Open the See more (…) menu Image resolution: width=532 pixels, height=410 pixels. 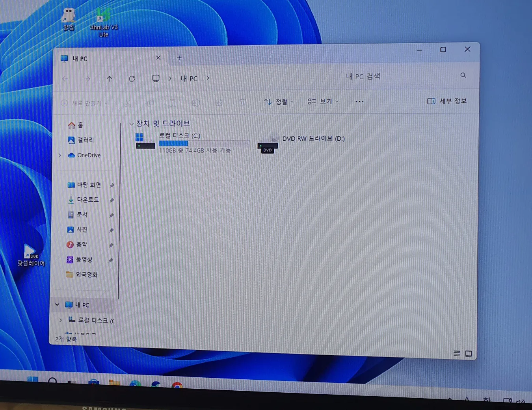coord(359,102)
